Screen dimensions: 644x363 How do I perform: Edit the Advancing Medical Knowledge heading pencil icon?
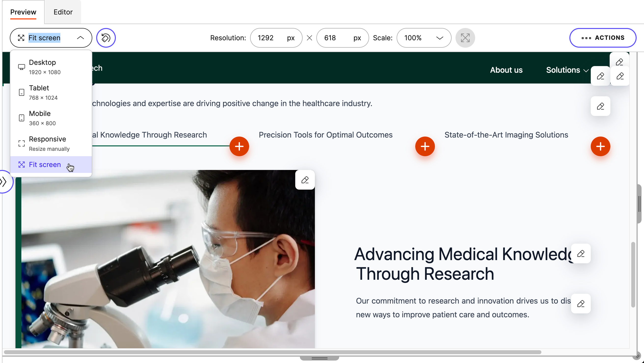(x=581, y=254)
